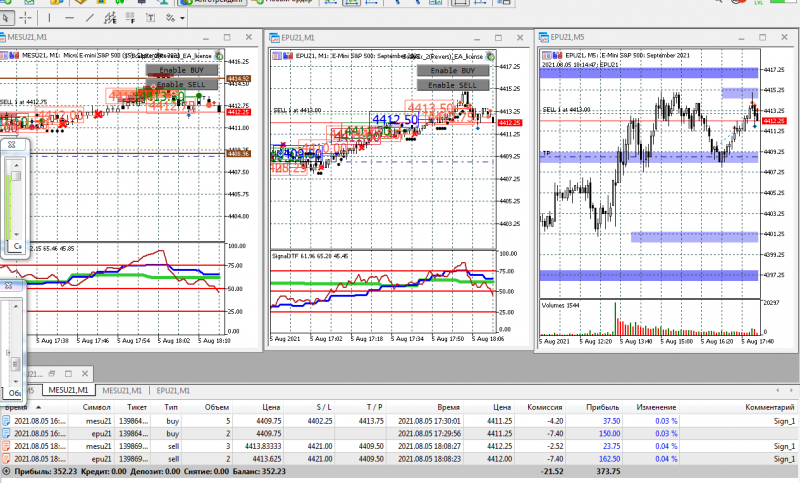Viewport: 800px width, 483px height.
Task: Select the text label tool
Action: coord(151,18)
